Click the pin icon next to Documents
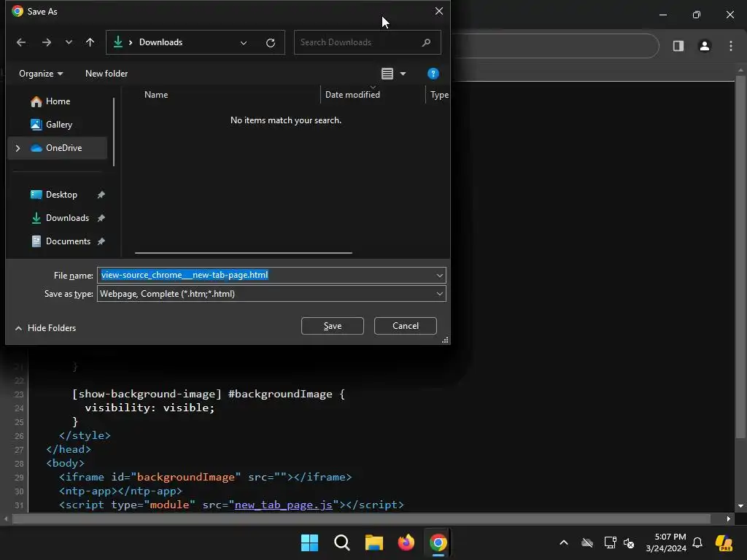 pos(101,241)
